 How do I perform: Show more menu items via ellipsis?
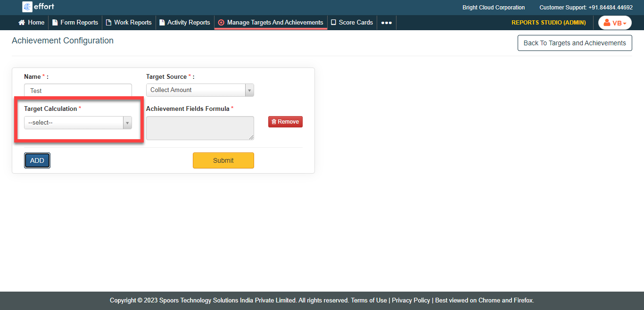pyautogui.click(x=386, y=23)
